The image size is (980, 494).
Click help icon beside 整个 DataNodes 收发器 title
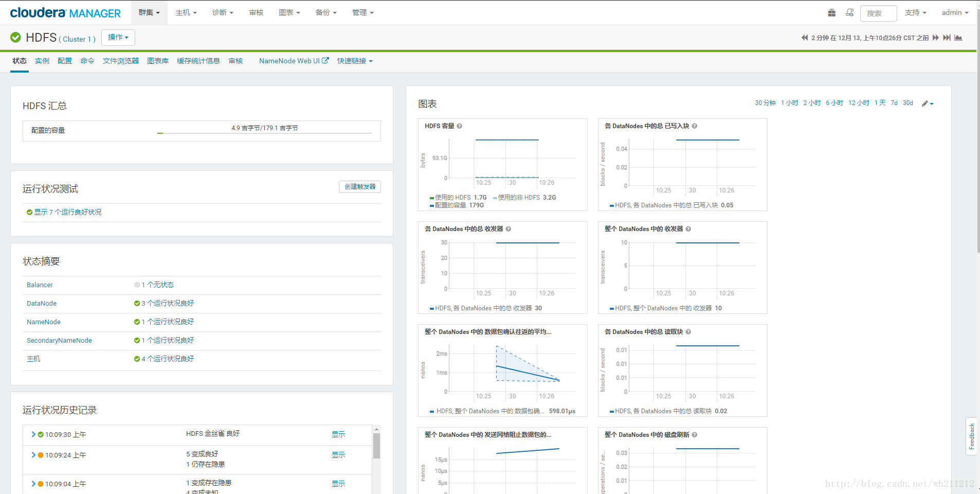(688, 229)
